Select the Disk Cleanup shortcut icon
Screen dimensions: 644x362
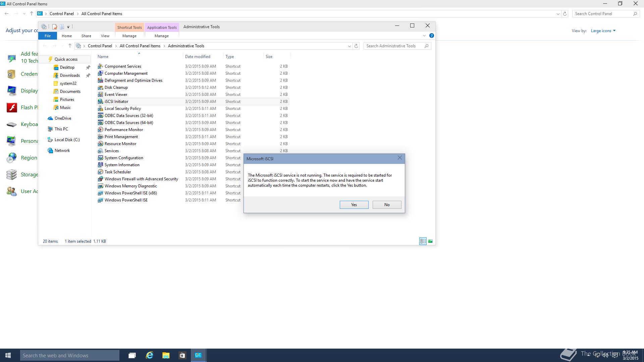pos(100,87)
